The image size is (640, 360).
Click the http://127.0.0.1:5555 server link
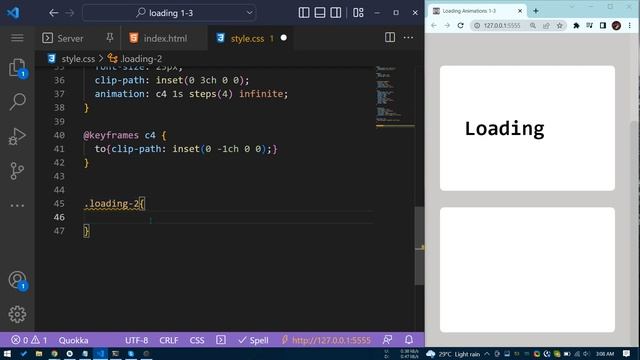point(326,340)
